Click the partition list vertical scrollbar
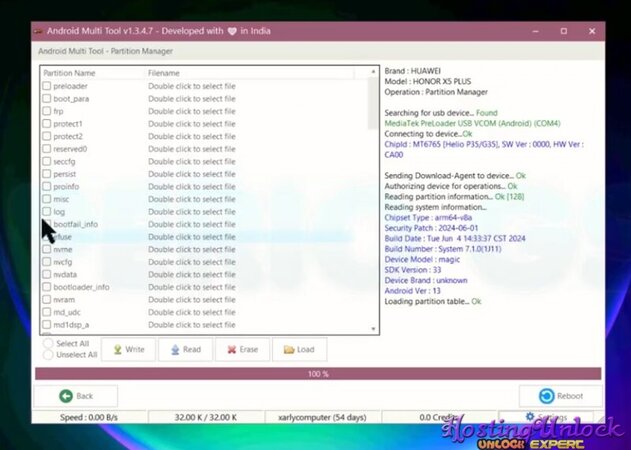This screenshot has height=450, width=631. pos(373,200)
